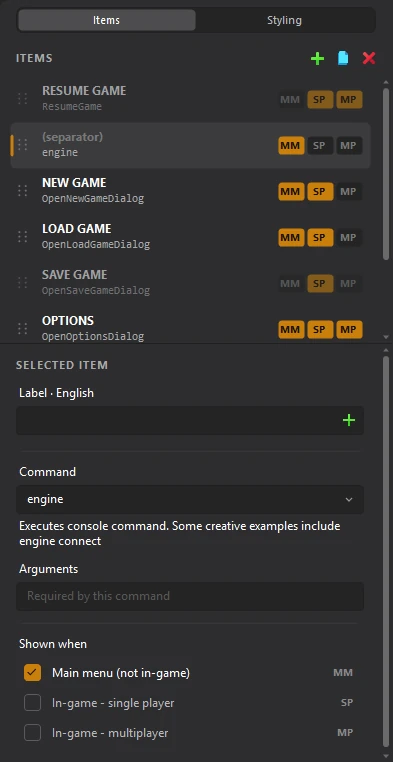Grab the drag handle for NEW GAME
Screen dimensions: 393x762
click(22, 190)
